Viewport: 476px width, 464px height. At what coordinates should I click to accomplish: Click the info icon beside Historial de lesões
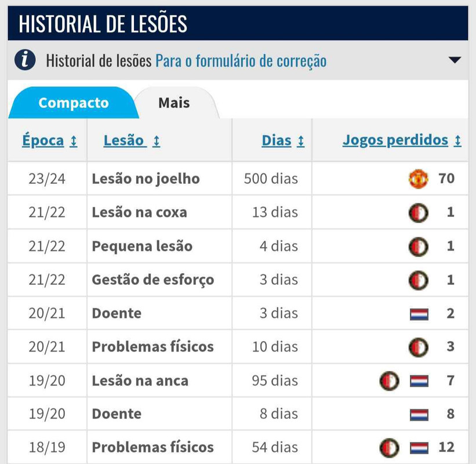point(25,60)
